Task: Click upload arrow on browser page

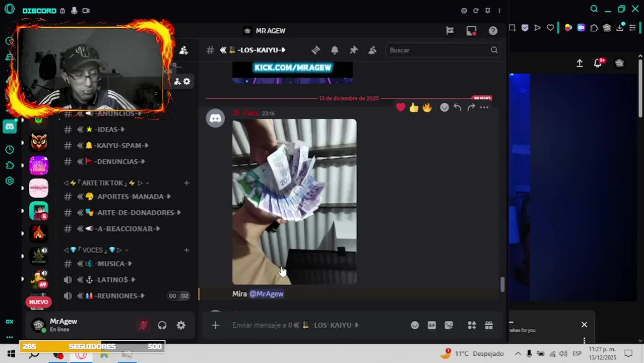Action: pos(579,63)
